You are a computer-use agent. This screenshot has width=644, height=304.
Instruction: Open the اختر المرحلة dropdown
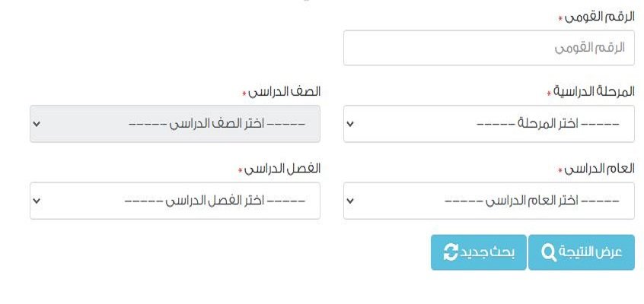pos(489,123)
